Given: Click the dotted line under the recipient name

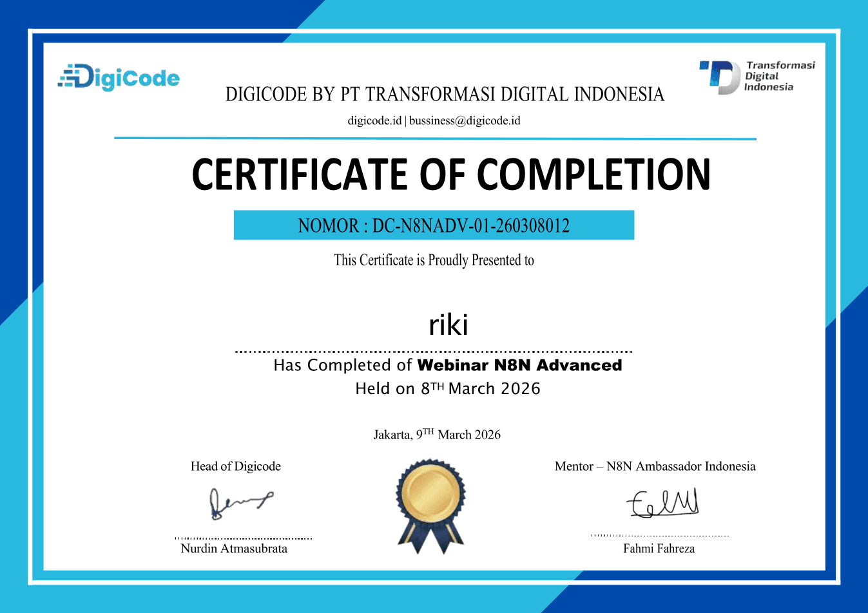Looking at the screenshot, I should point(434,352).
